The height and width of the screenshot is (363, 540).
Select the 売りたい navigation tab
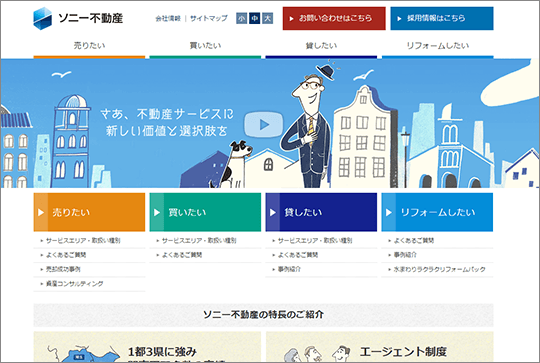[89, 47]
